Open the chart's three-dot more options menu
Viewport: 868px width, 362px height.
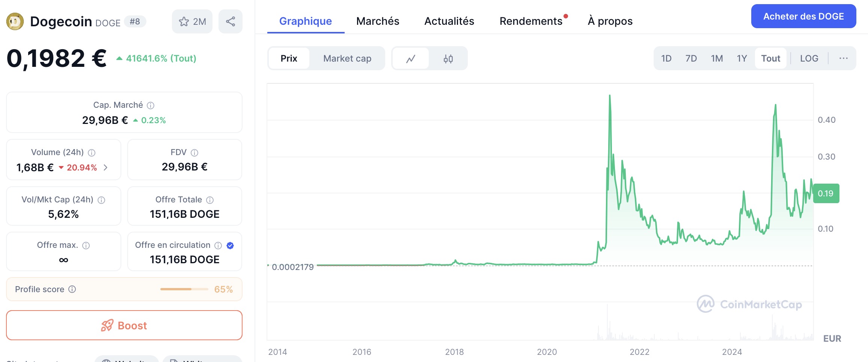pos(843,59)
